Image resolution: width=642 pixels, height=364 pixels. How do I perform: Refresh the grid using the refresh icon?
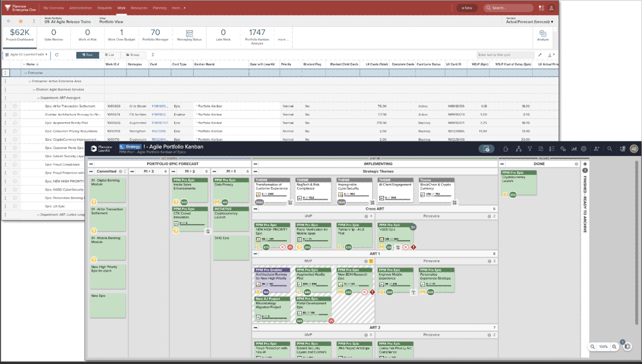tap(57, 55)
